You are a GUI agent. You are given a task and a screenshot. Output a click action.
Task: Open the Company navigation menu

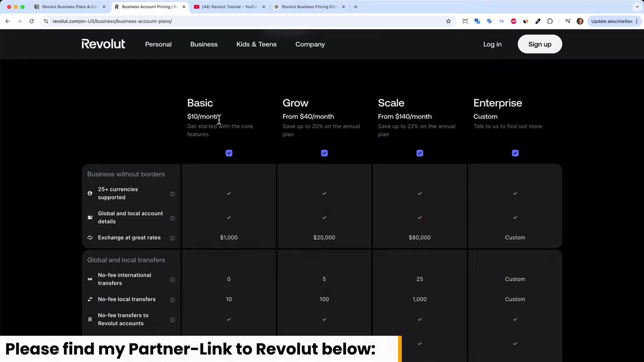(x=310, y=44)
